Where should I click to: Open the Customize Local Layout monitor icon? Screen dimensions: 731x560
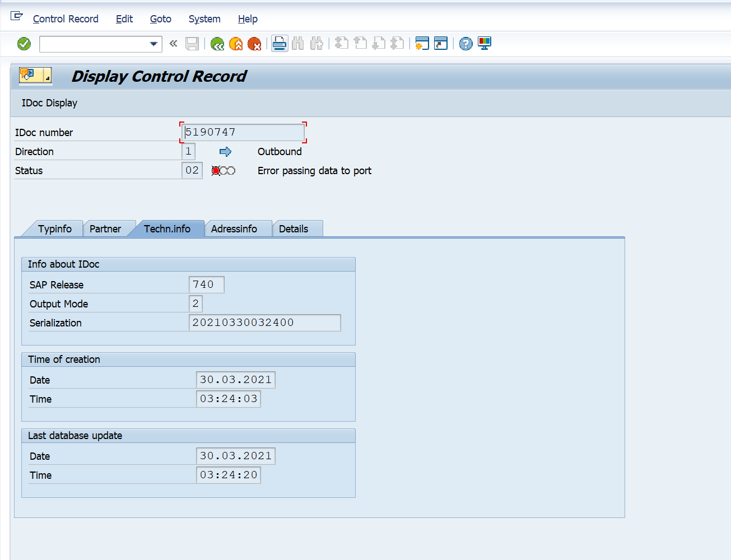[x=485, y=44]
